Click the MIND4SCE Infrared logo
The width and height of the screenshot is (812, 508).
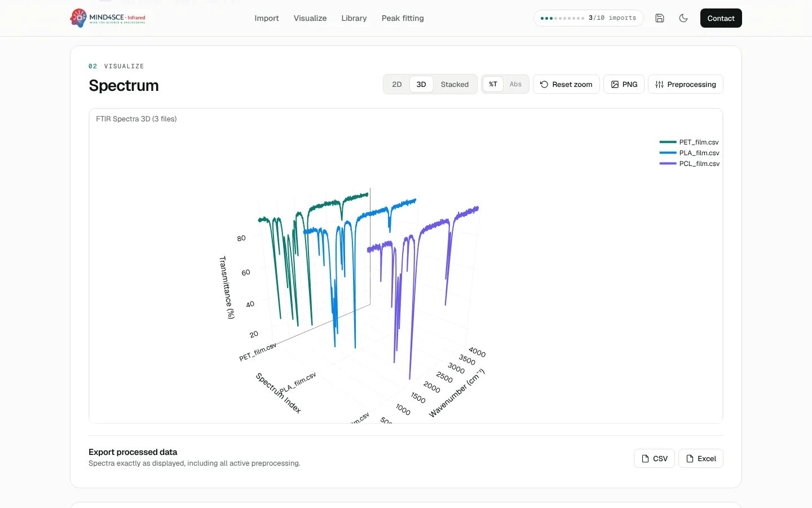108,18
